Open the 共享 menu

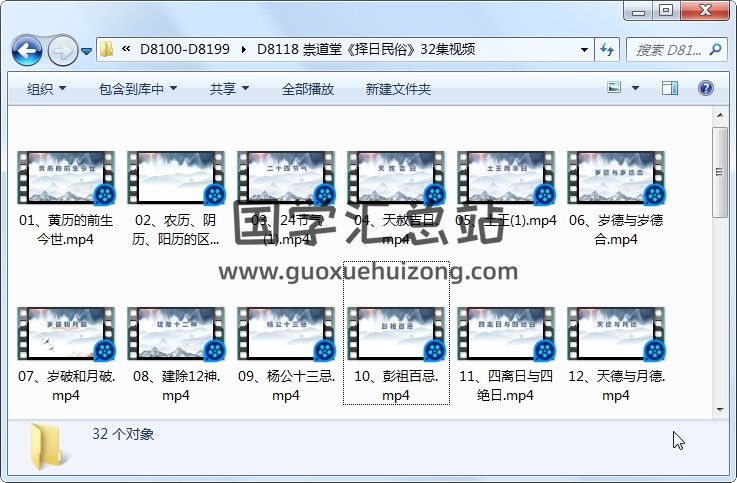click(229, 89)
